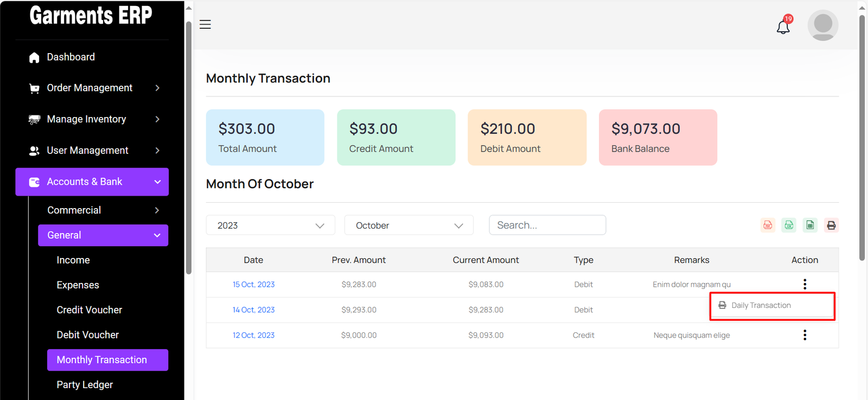Toggle the sidebar hamburger menu
The image size is (868, 400).
[x=205, y=24]
